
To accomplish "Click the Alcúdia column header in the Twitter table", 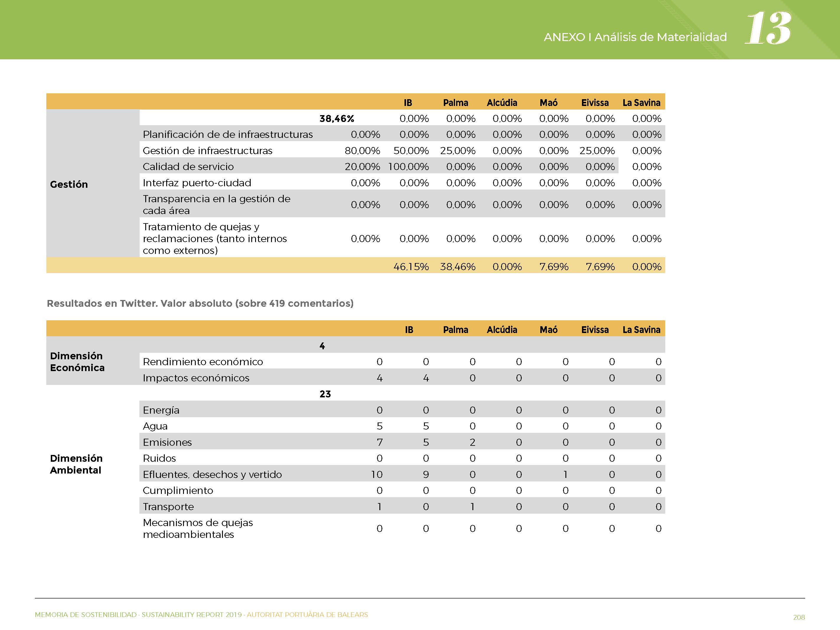I will (502, 330).
